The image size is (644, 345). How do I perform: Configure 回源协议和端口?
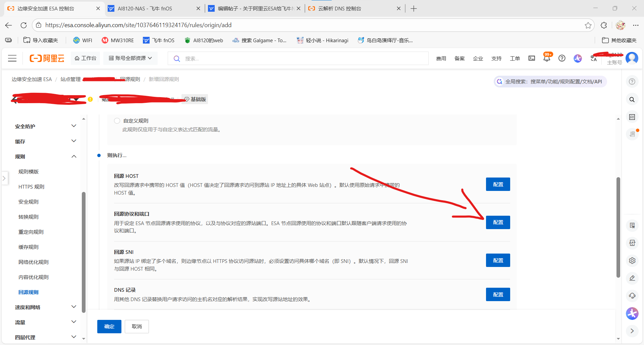pos(498,222)
